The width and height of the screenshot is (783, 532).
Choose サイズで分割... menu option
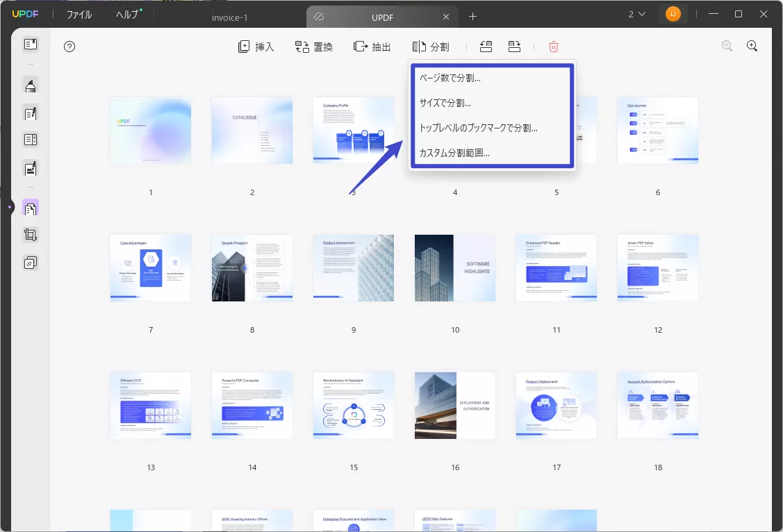[x=492, y=103]
